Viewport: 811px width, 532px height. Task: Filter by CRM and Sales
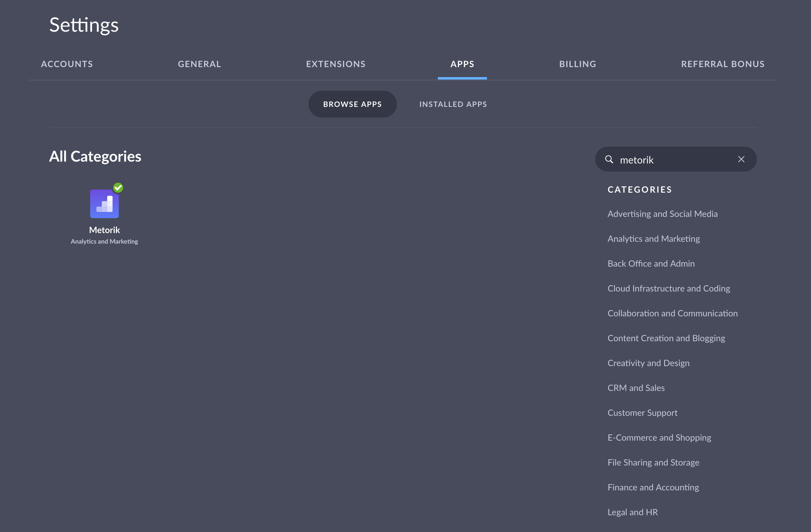point(636,388)
